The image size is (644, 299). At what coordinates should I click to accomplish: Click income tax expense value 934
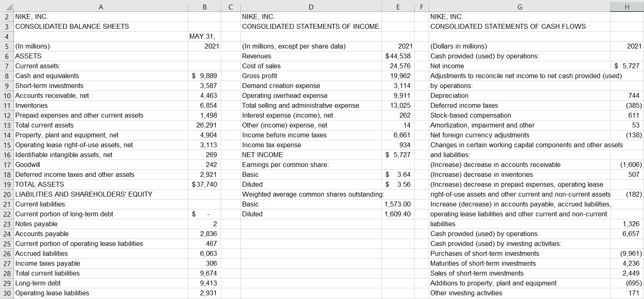398,145
